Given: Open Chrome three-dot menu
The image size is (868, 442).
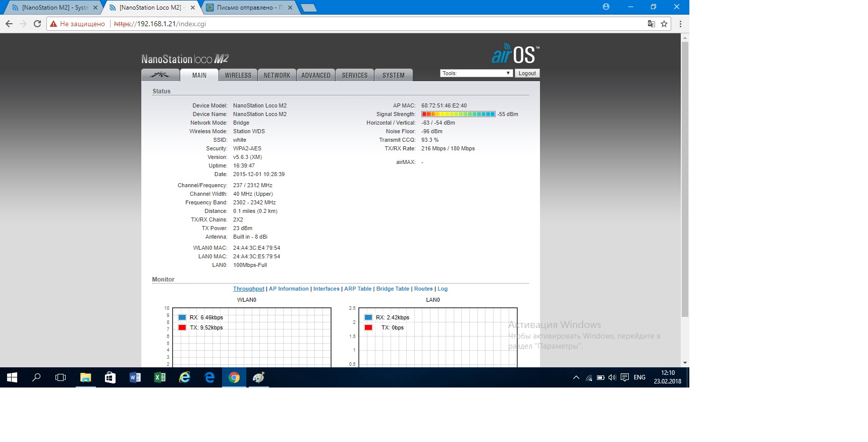Looking at the screenshot, I should tap(680, 24).
